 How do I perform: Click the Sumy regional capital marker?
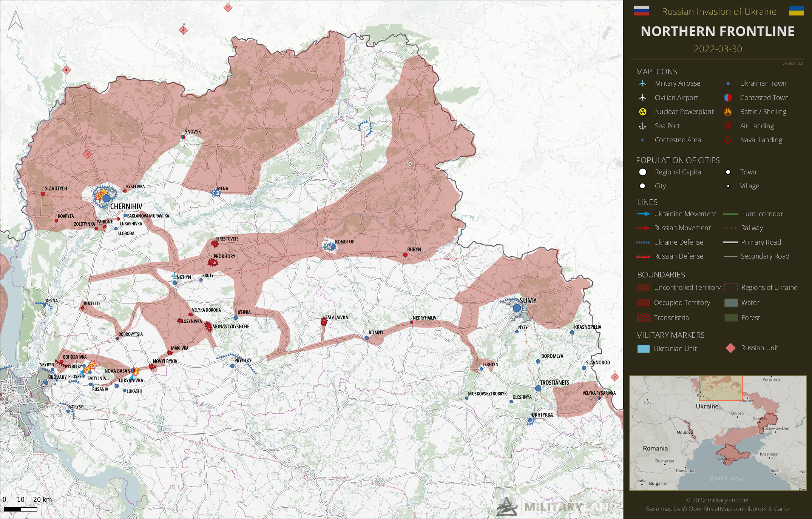point(517,308)
